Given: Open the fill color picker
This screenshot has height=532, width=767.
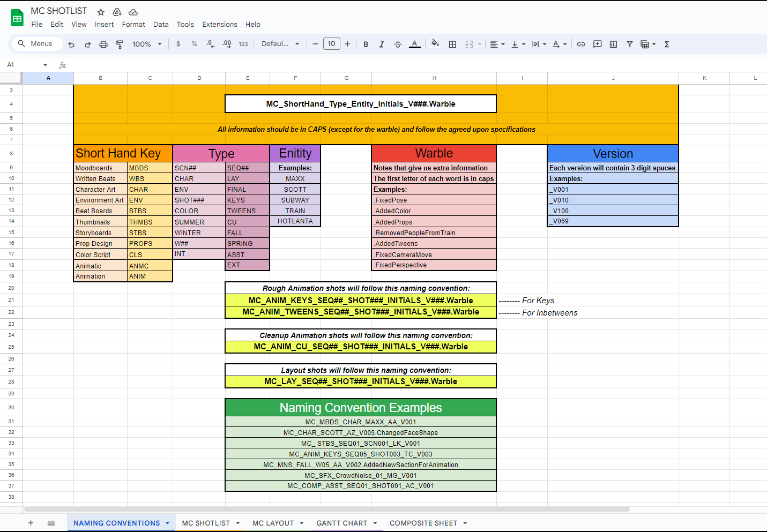Looking at the screenshot, I should click(435, 44).
